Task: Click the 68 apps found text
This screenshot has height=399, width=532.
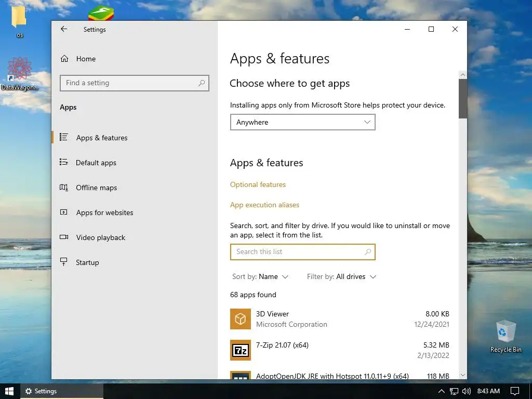Action: 253,295
